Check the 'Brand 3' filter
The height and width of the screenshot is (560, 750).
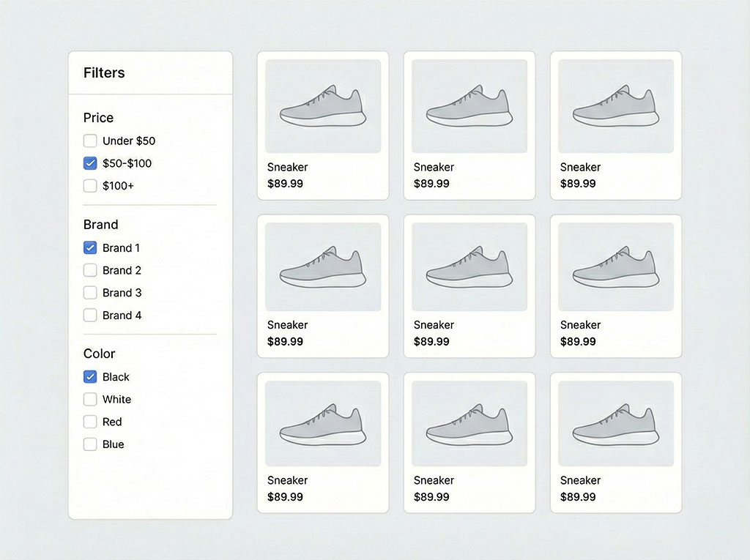coord(90,293)
